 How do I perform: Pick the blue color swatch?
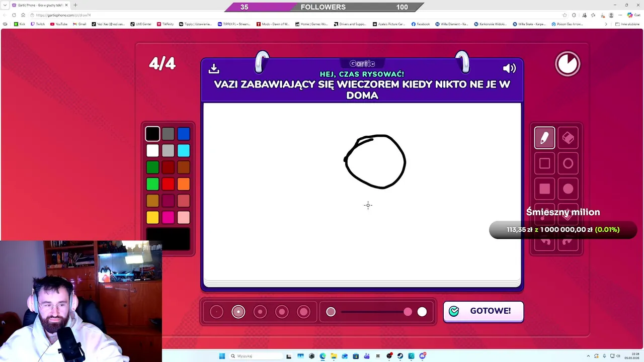(184, 134)
